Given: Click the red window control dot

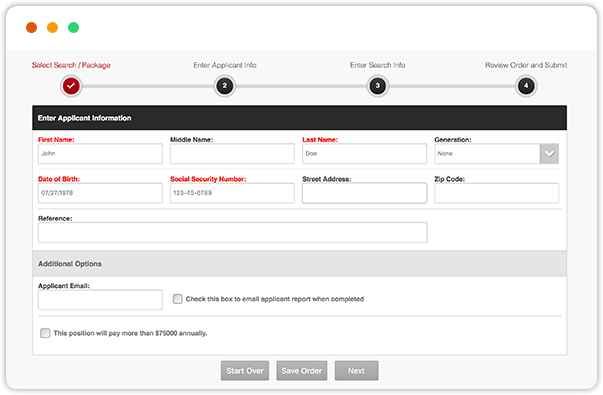Looking at the screenshot, I should point(32,28).
